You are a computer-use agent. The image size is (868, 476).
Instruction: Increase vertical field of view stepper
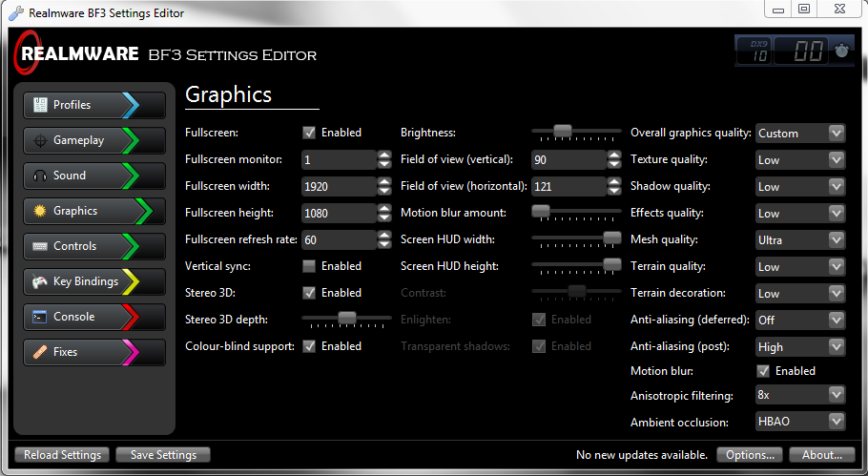(x=614, y=155)
